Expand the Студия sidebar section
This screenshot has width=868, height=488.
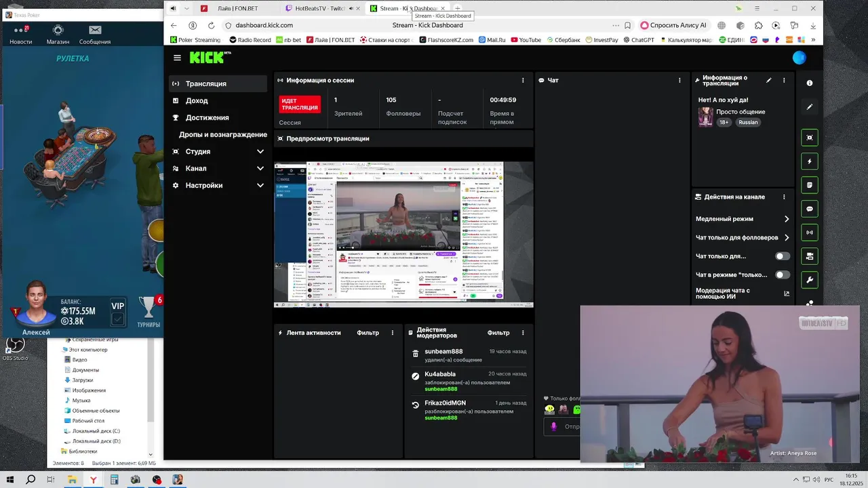click(260, 151)
